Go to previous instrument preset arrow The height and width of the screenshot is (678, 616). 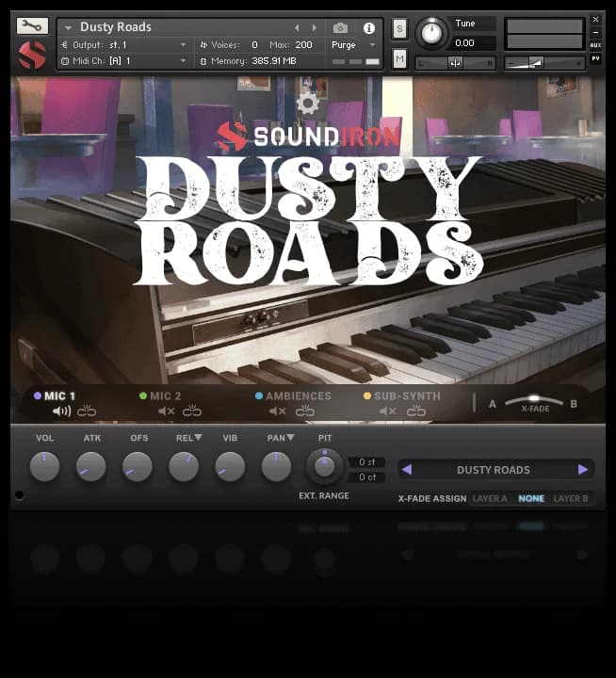coord(297,28)
